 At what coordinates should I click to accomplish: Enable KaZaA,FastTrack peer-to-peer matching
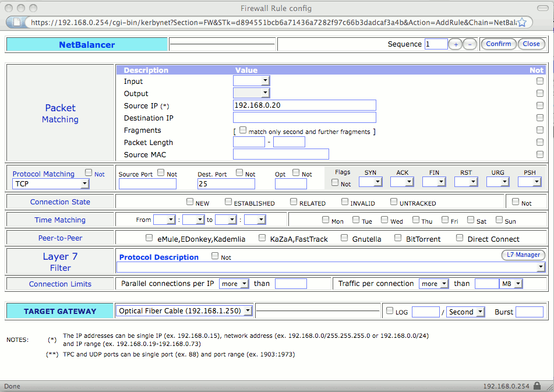(262, 238)
